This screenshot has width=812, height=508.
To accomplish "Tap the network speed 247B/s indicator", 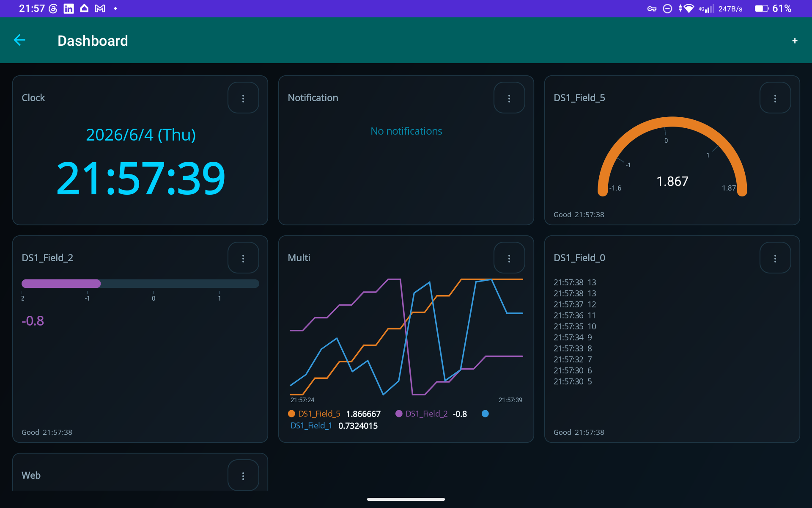I will (730, 9).
